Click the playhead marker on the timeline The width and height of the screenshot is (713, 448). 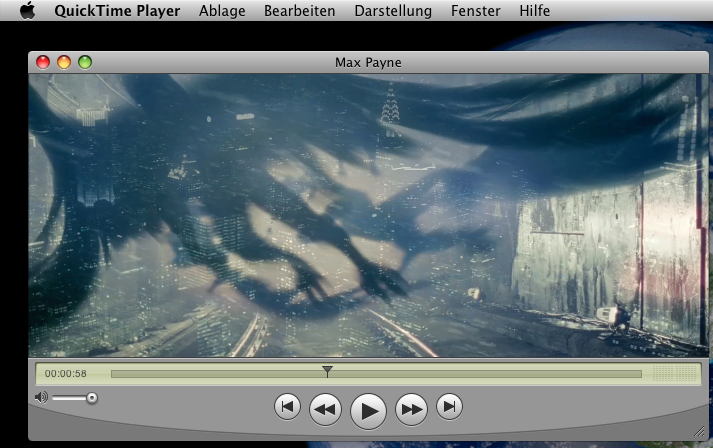(327, 372)
